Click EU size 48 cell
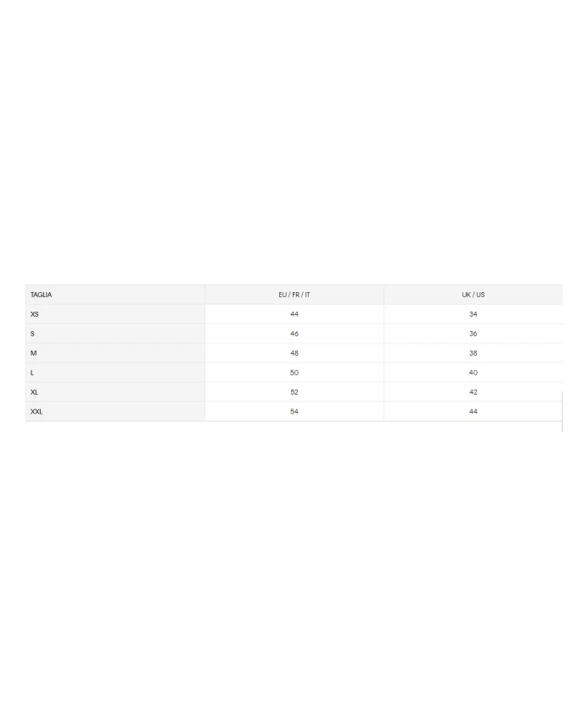 (x=294, y=353)
